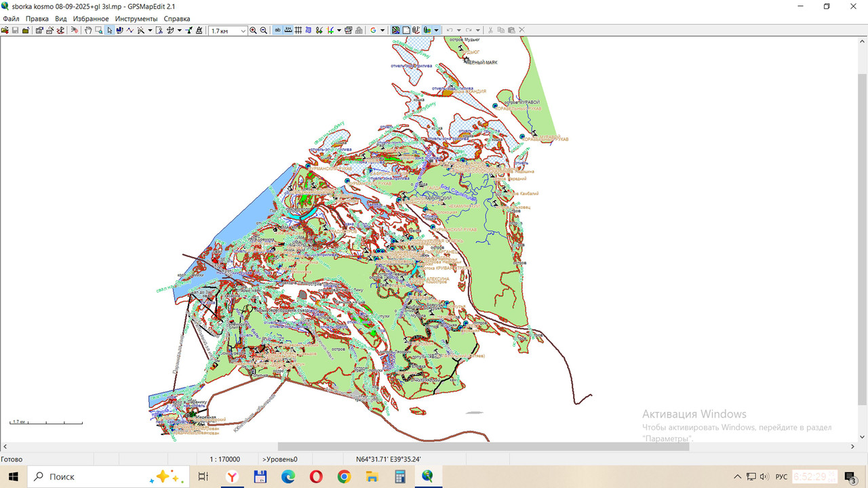Click the Zoom in magnifier plus icon
Image resolution: width=868 pixels, height=488 pixels.
253,30
